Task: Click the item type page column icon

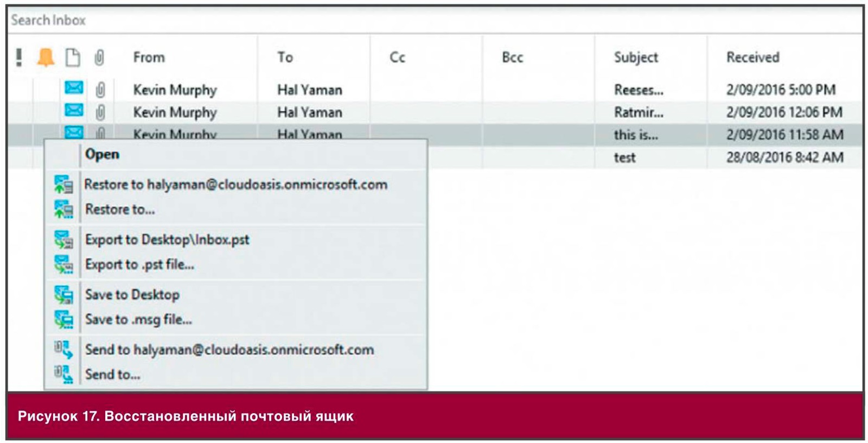Action: coord(72,57)
